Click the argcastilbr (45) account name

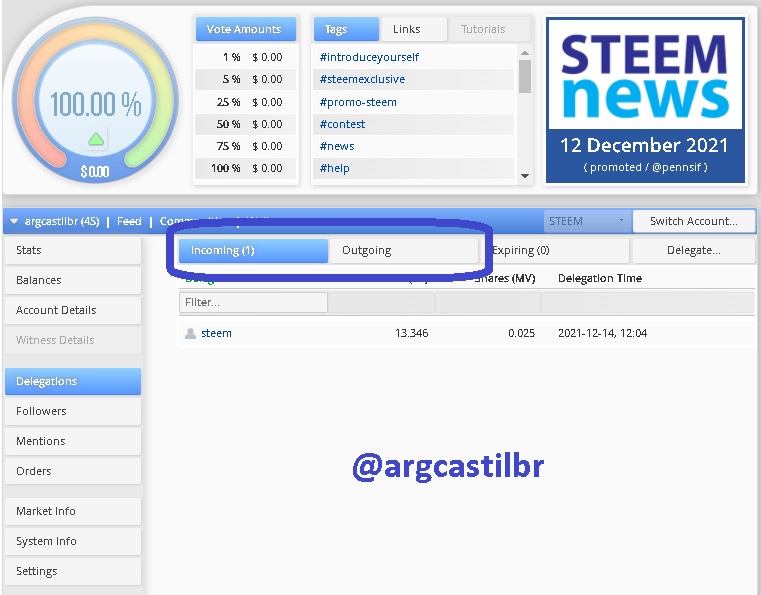tap(62, 221)
